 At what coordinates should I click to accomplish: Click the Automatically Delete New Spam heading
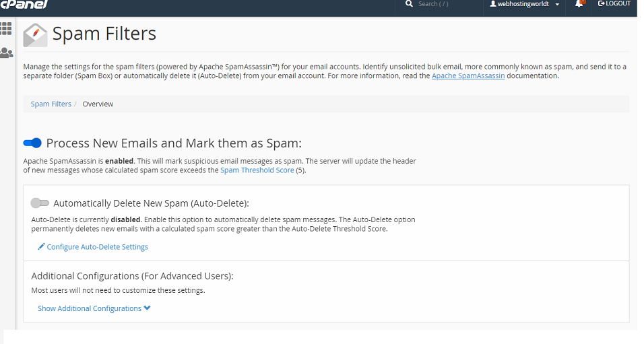point(151,203)
